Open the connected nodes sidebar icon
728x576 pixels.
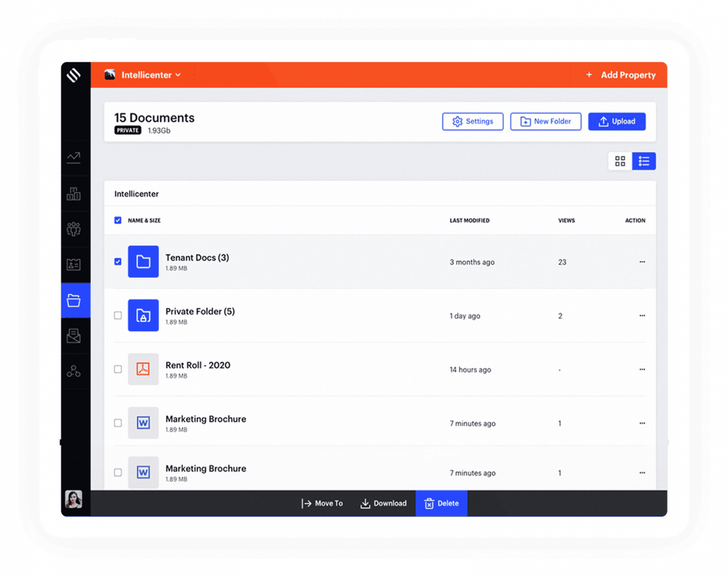point(74,371)
